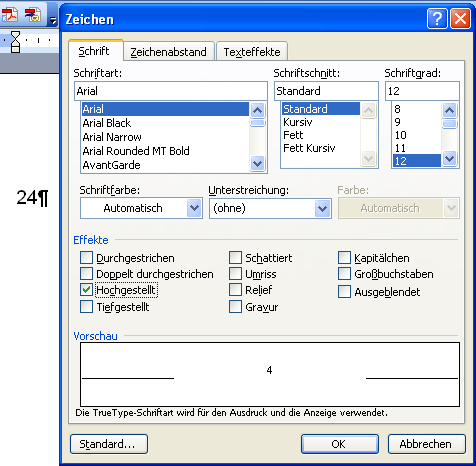Viewport: 476px width, 466px height.
Task: Click the PDF email review toolbar icon
Action: coord(33,15)
